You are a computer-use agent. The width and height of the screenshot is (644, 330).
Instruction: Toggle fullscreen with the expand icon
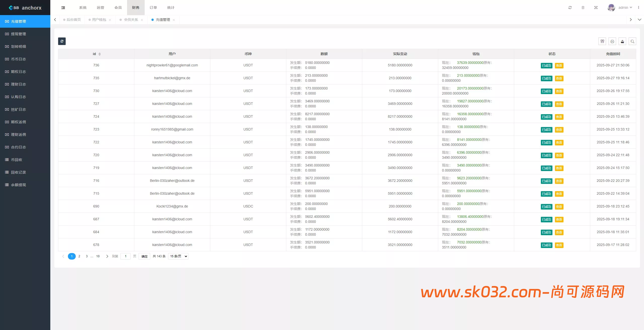[x=596, y=8]
